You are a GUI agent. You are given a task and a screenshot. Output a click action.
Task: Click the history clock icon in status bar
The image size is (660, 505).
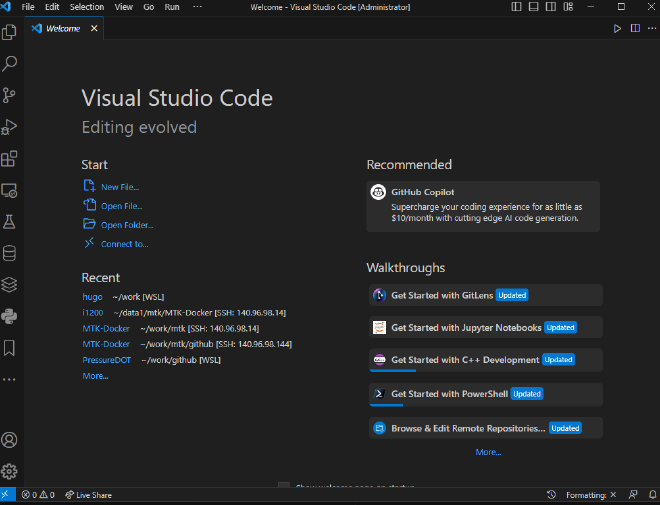point(551,495)
